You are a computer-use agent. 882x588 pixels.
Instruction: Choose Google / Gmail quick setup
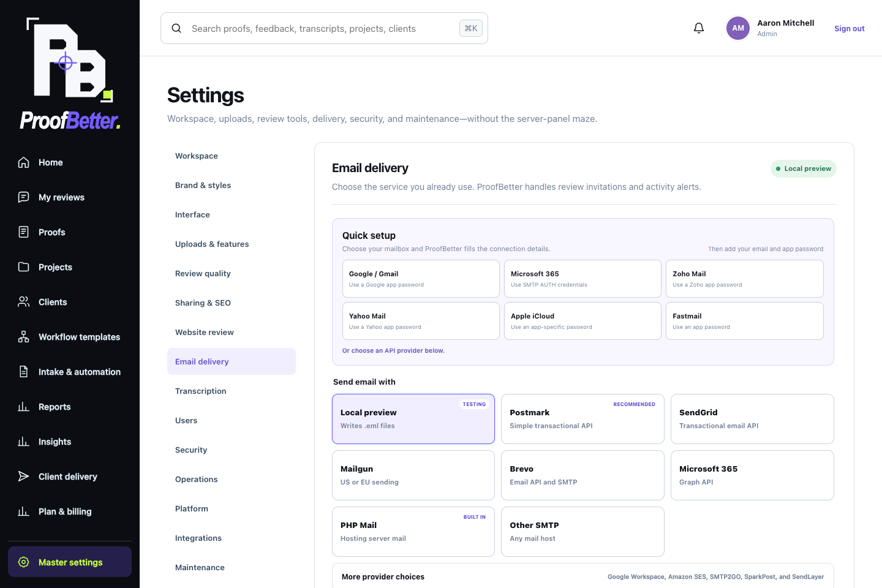point(421,279)
